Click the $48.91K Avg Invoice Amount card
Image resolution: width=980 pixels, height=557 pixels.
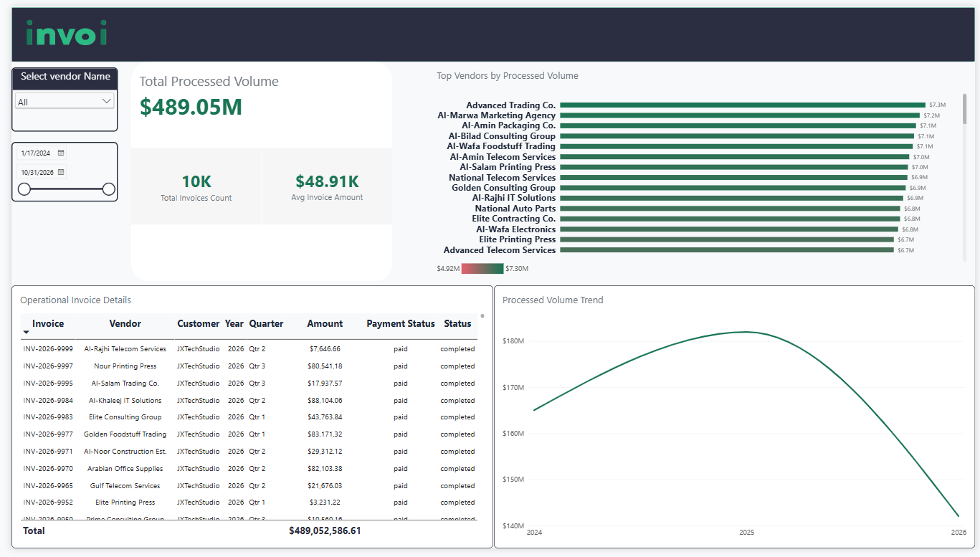tap(327, 186)
